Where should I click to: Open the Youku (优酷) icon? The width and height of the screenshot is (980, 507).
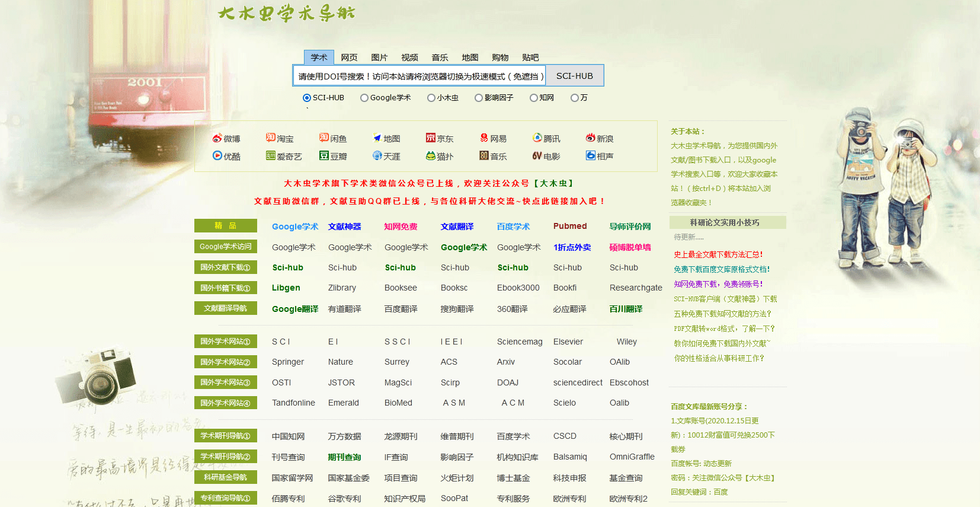click(217, 155)
